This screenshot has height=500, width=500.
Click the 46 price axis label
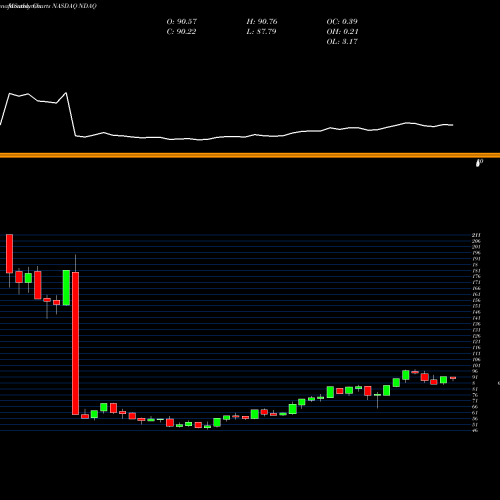(x=475, y=431)
